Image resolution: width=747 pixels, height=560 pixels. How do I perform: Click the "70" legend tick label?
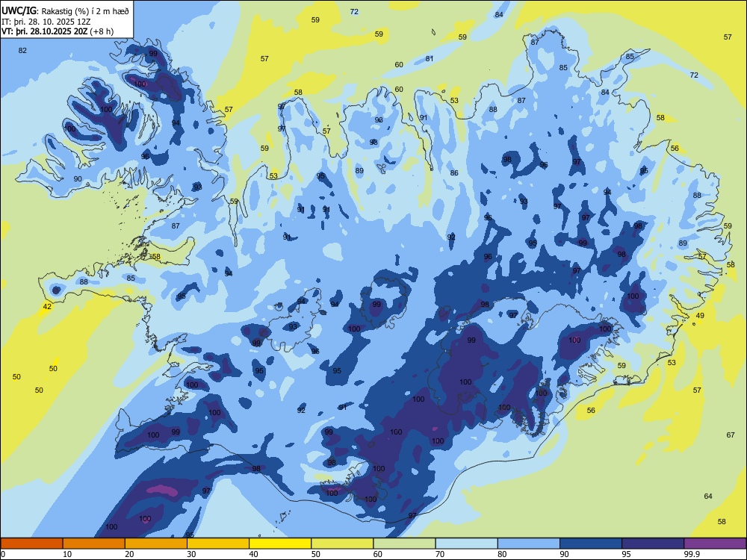tap(440, 554)
